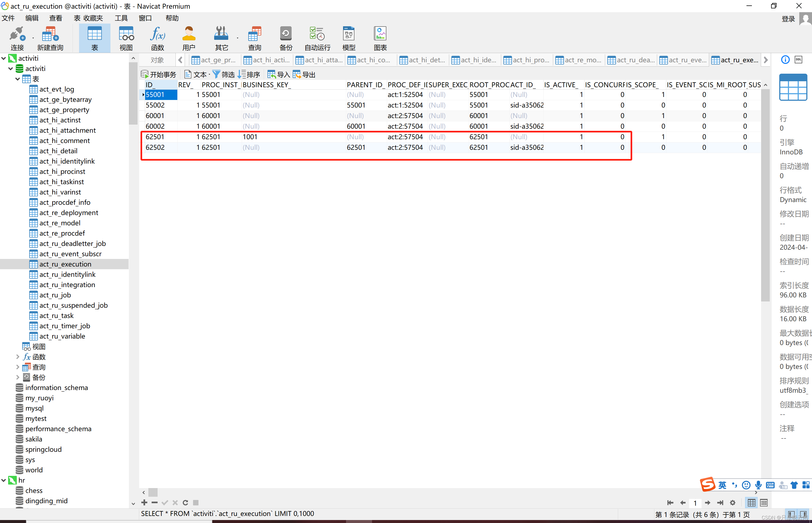Collapse the hr connection node
812x523 pixels.
(x=4, y=480)
